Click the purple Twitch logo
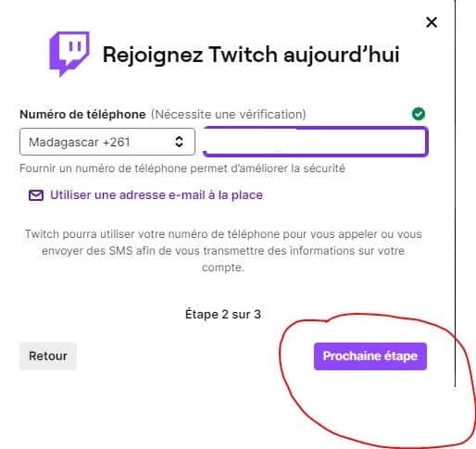Image resolution: width=476 pixels, height=449 pixels. pos(69,54)
